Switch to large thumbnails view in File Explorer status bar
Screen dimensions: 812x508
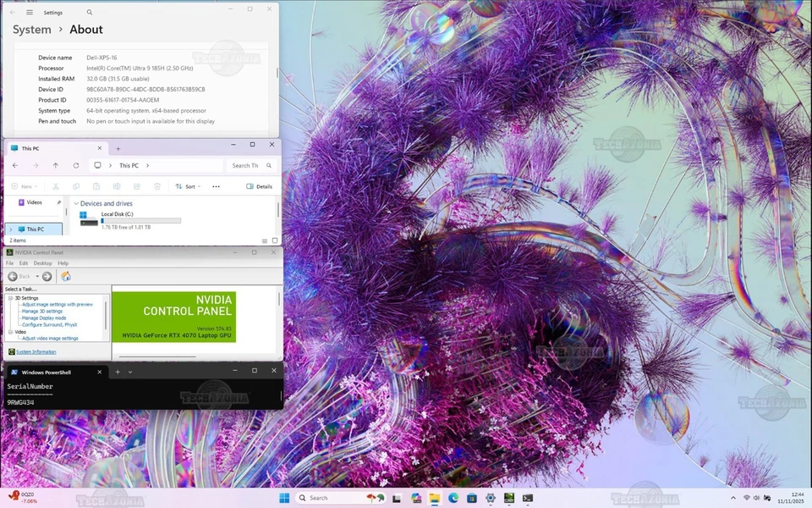pos(275,240)
